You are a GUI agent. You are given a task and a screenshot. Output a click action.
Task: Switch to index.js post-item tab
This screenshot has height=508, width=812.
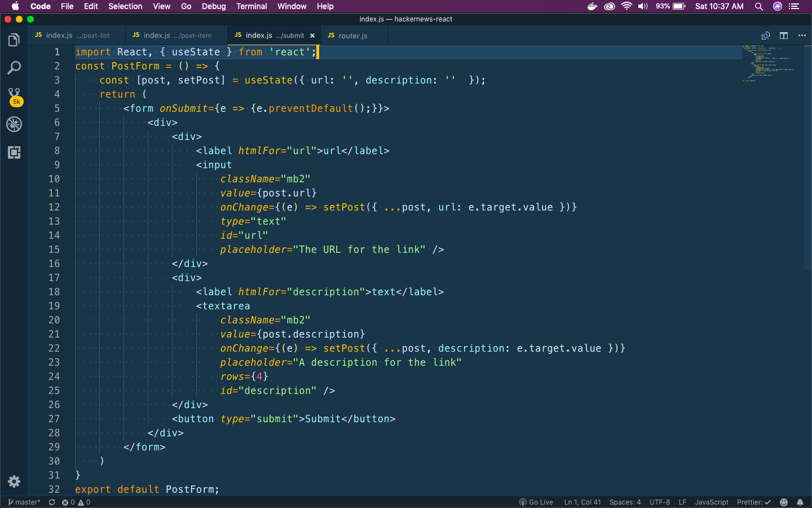[x=176, y=36]
